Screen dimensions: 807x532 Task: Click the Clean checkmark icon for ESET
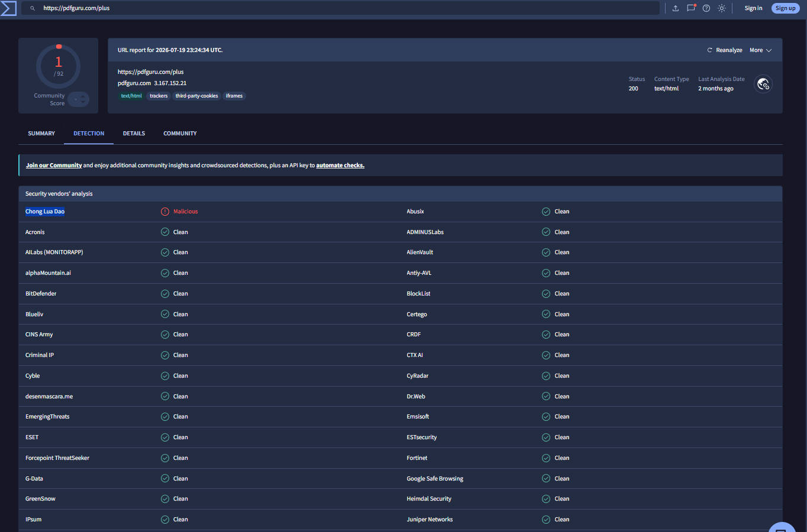click(x=165, y=437)
